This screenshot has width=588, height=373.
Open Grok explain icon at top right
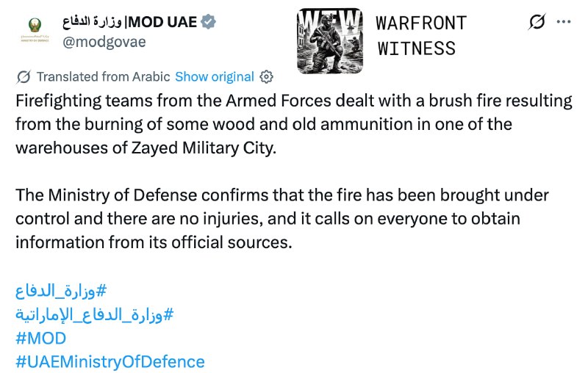coord(537,22)
